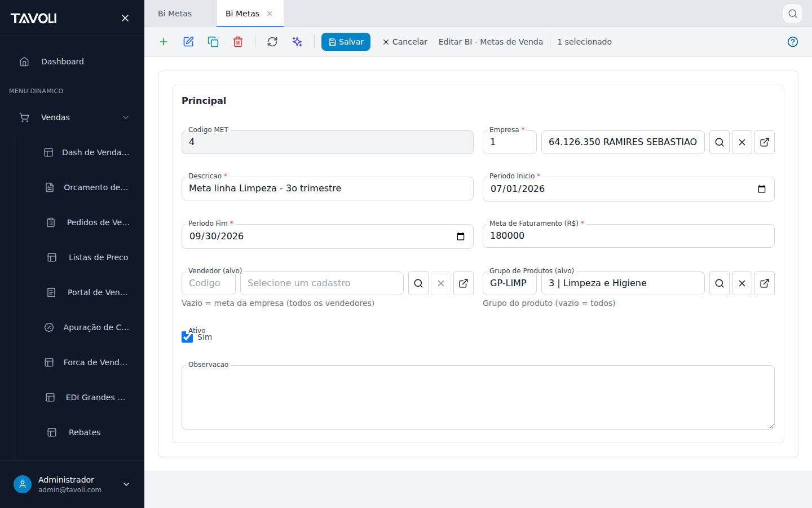
Task: Search Empresa with magnifier icon
Action: (x=720, y=142)
